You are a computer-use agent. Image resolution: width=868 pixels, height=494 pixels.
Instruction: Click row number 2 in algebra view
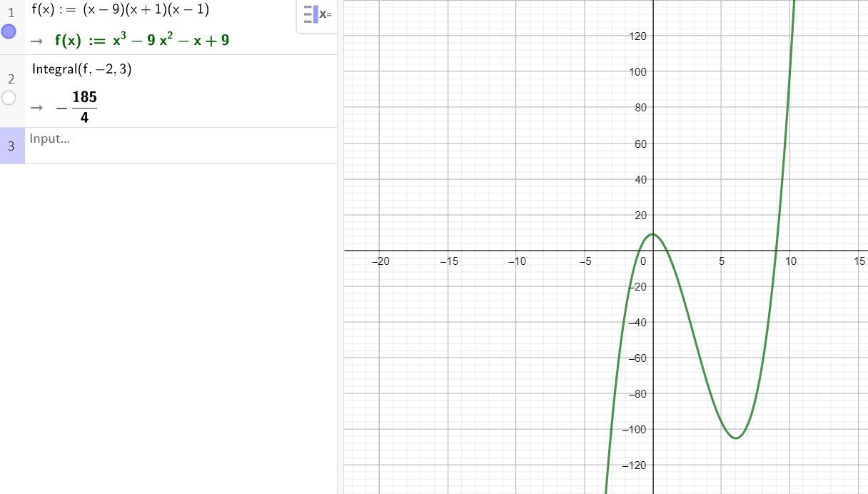(11, 79)
